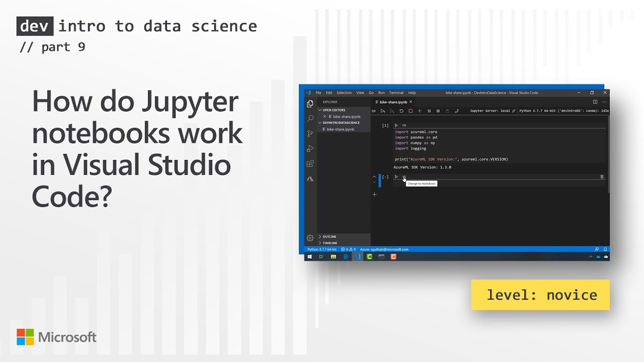This screenshot has width=644, height=362.
Task: Click Python 3.7.7 64-bit in status bar
Action: pyautogui.click(x=322, y=249)
